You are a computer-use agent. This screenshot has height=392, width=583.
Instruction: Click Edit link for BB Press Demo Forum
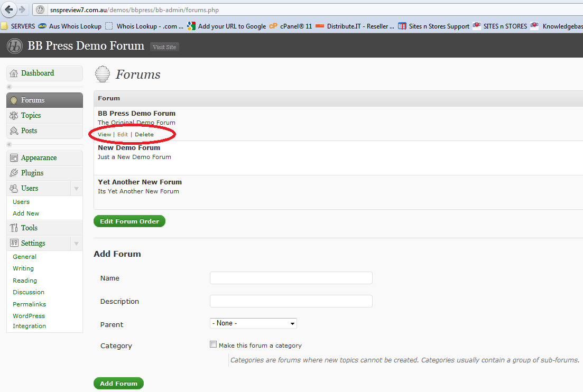123,135
